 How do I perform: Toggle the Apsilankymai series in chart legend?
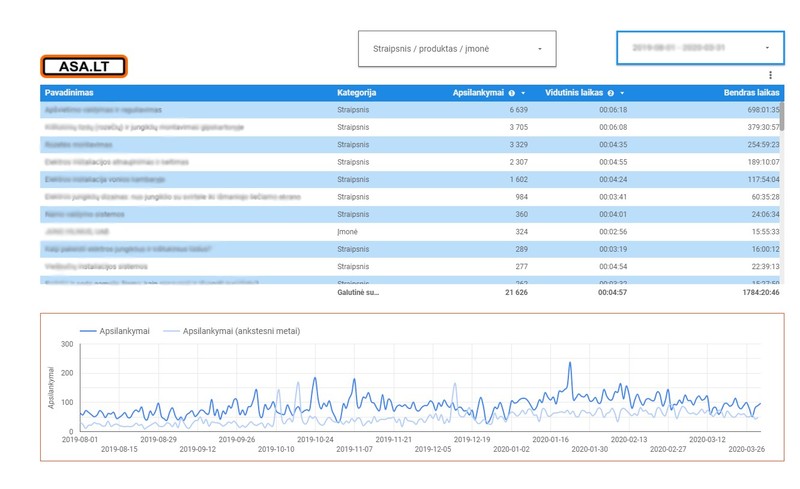(115, 331)
